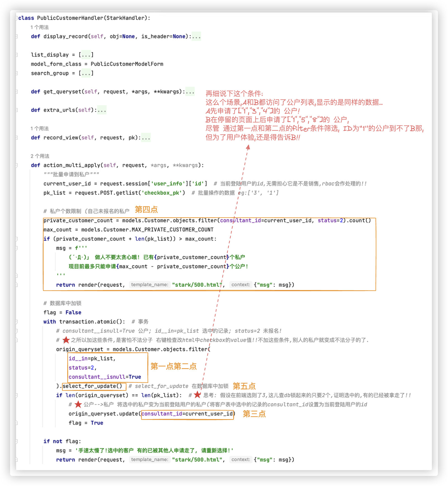Expand the collapsed extra_urls method
Viewport: 448px width, 486px height.
tap(102, 110)
